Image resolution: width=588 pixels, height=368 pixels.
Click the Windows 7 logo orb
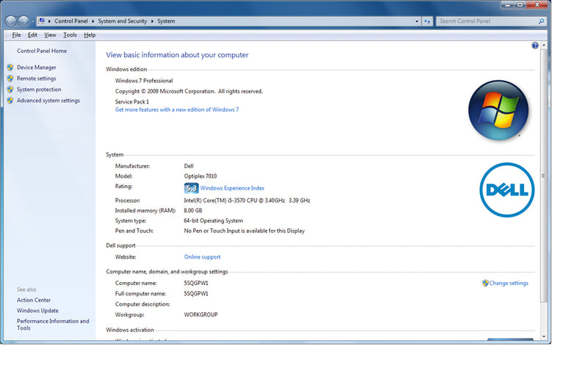[x=498, y=109]
